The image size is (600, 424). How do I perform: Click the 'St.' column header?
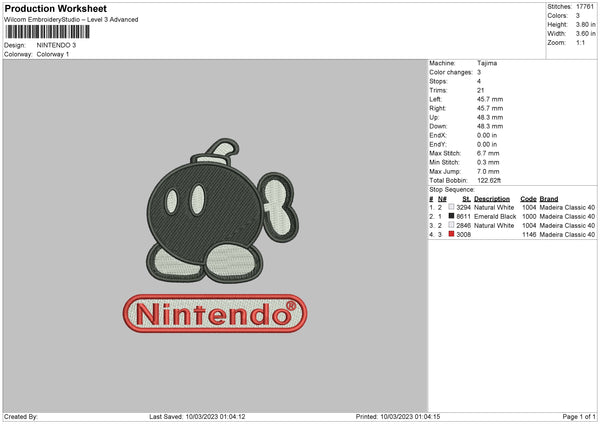tap(466, 199)
